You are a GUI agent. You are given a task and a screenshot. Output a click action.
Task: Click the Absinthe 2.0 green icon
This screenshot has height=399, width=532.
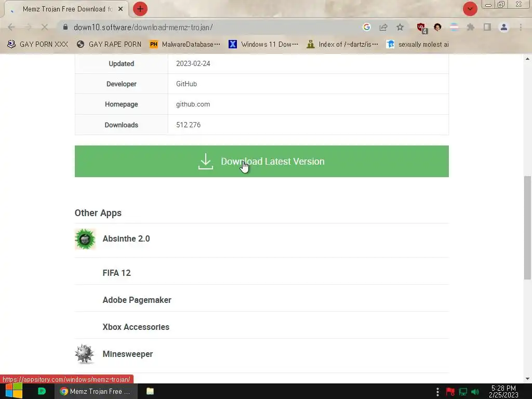pos(85,239)
